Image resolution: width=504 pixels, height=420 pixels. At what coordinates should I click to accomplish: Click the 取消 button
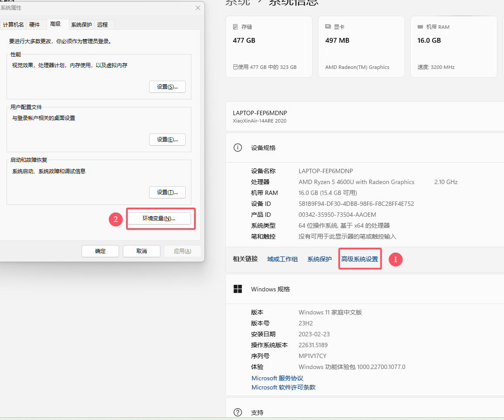point(141,251)
